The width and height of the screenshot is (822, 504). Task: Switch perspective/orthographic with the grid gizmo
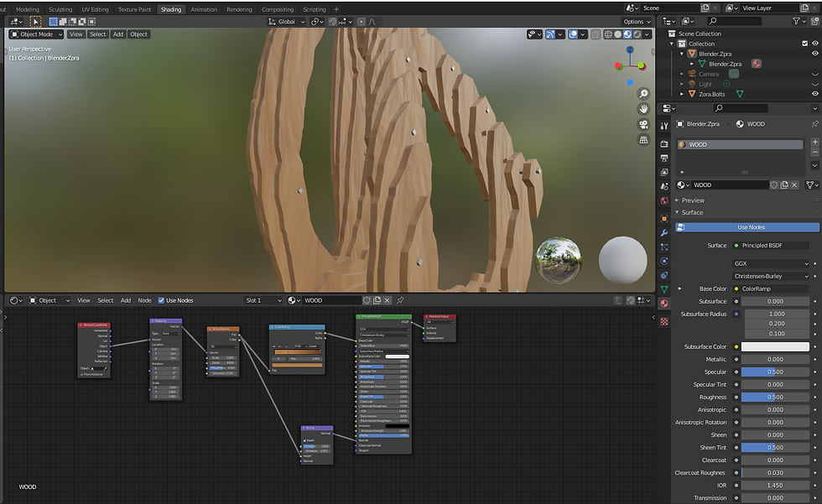[643, 140]
